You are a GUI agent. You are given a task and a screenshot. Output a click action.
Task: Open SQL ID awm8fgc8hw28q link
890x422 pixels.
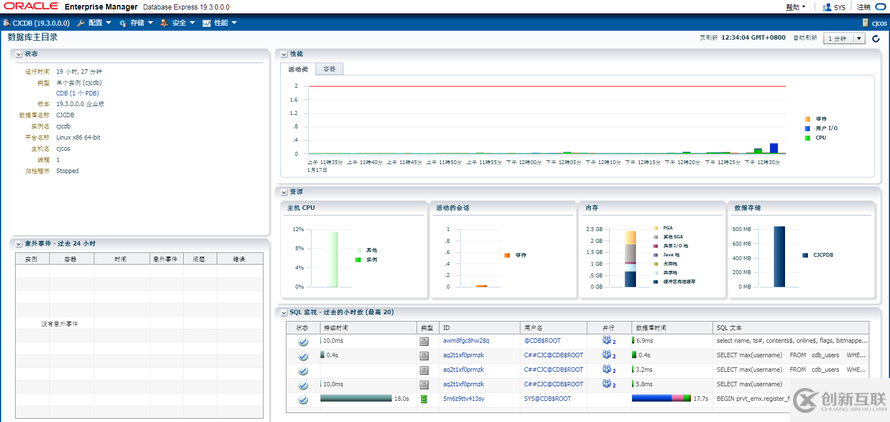465,341
